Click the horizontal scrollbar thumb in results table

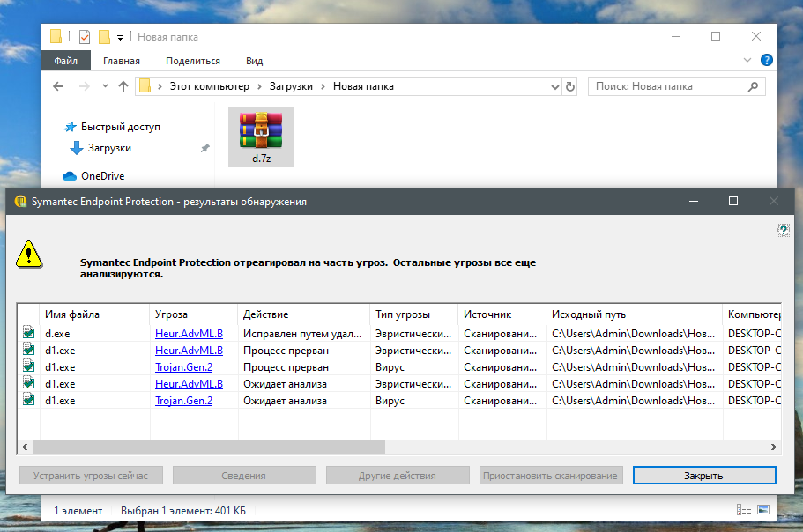click(209, 447)
